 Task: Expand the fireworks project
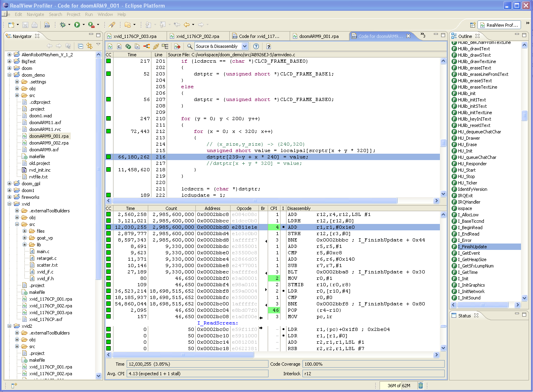pos(10,197)
